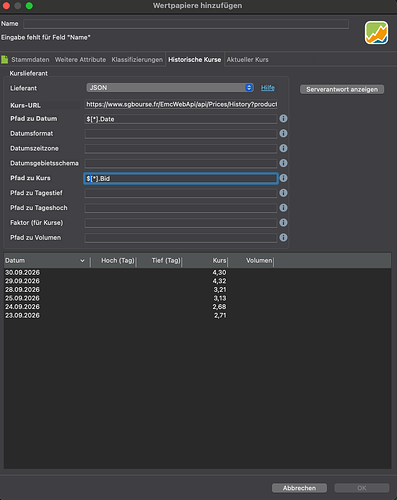Select the Historische Kurse tab
This screenshot has width=397, height=500.
[x=195, y=60]
